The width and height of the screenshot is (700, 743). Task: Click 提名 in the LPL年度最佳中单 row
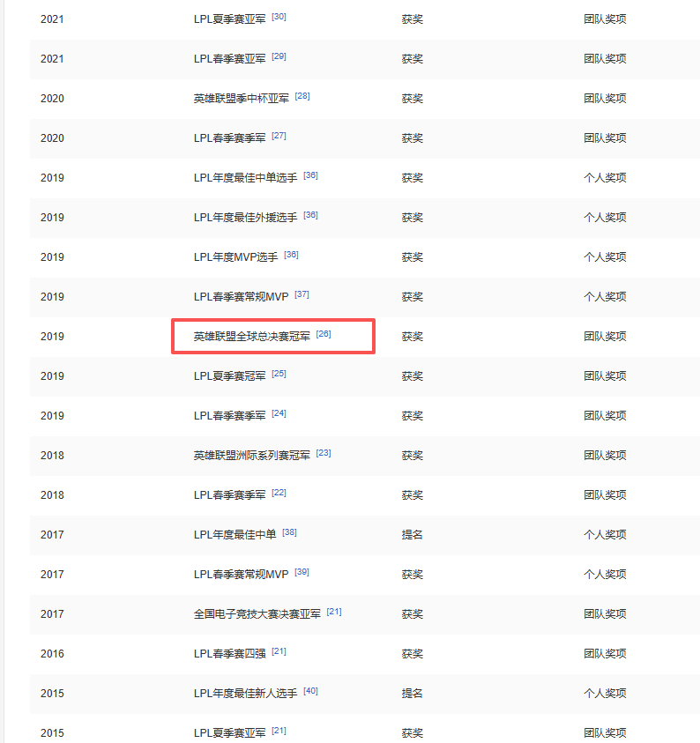412,535
